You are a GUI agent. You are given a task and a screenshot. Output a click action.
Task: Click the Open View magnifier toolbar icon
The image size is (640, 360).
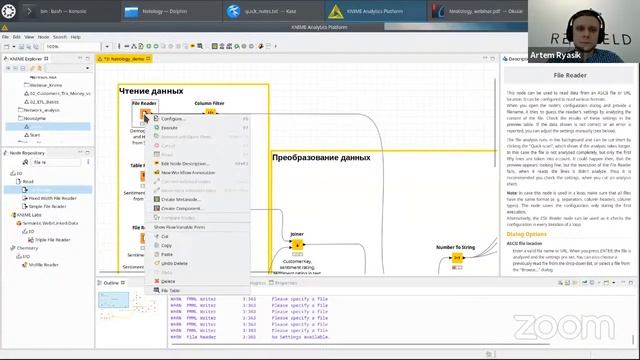[200, 47]
